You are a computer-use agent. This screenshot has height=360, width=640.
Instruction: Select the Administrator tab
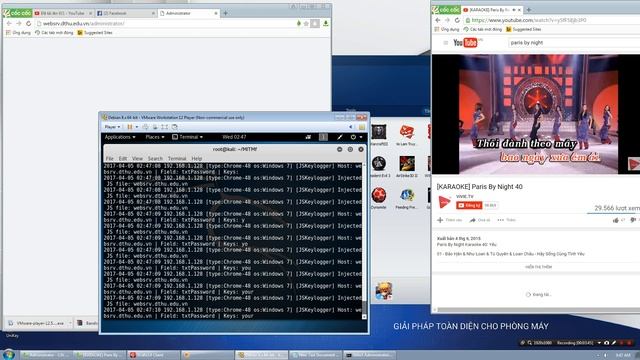tap(189, 13)
